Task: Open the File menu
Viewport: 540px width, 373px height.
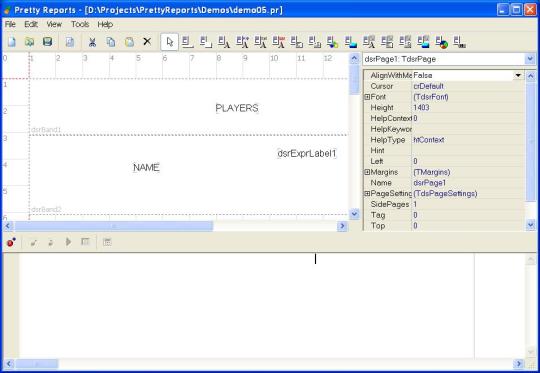Action: (x=10, y=24)
